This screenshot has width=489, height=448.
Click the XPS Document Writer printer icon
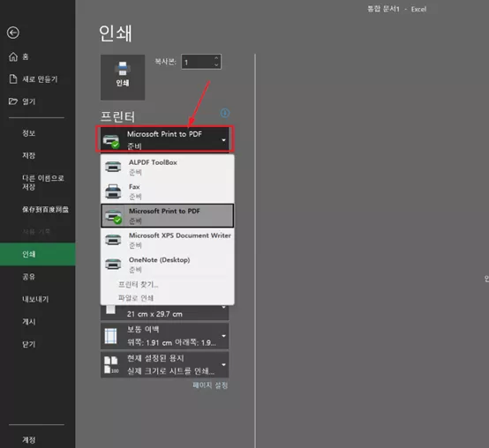pos(113,240)
